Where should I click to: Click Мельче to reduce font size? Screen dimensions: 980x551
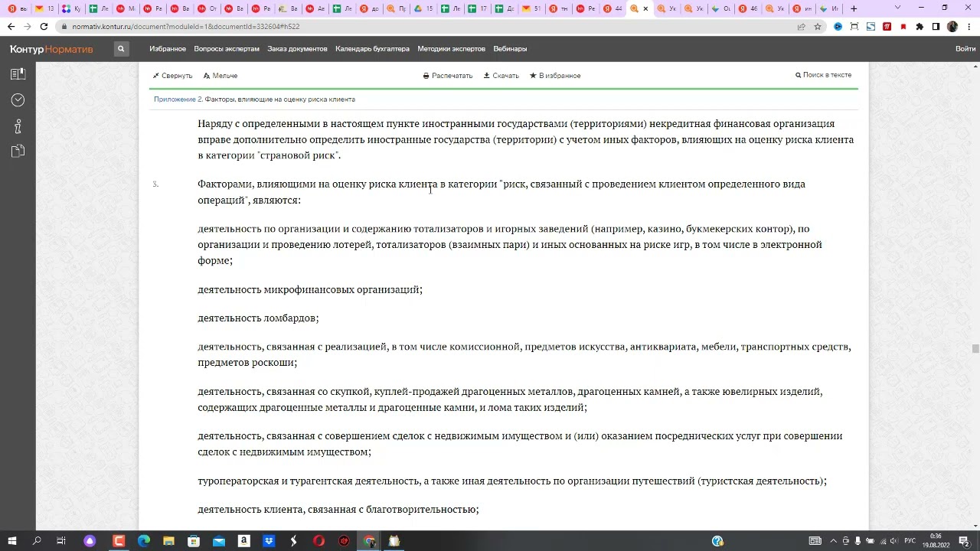coord(220,76)
